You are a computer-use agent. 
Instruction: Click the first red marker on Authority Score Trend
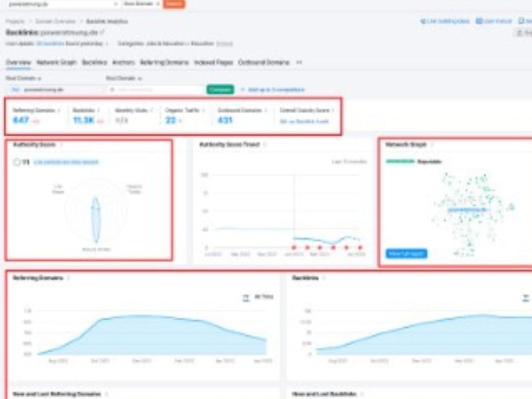click(x=294, y=248)
